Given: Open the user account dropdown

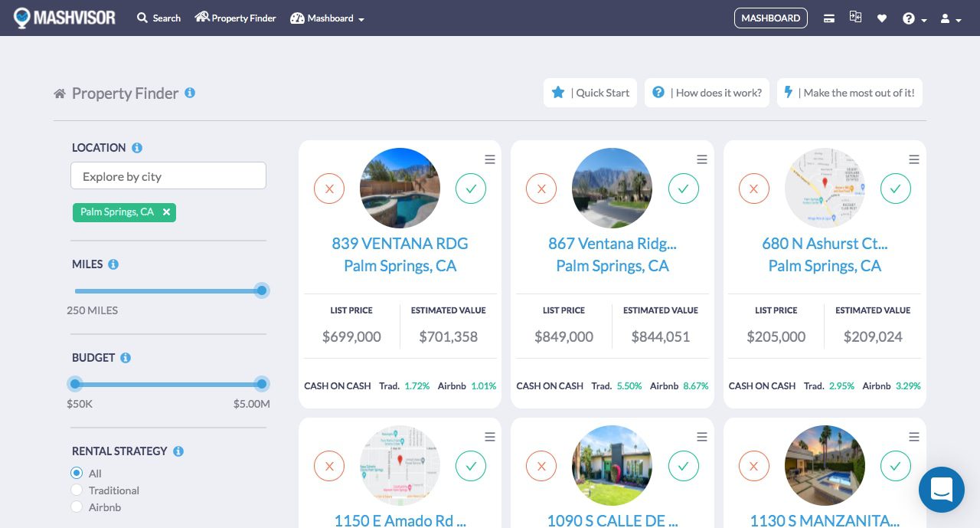Looking at the screenshot, I should pos(948,18).
